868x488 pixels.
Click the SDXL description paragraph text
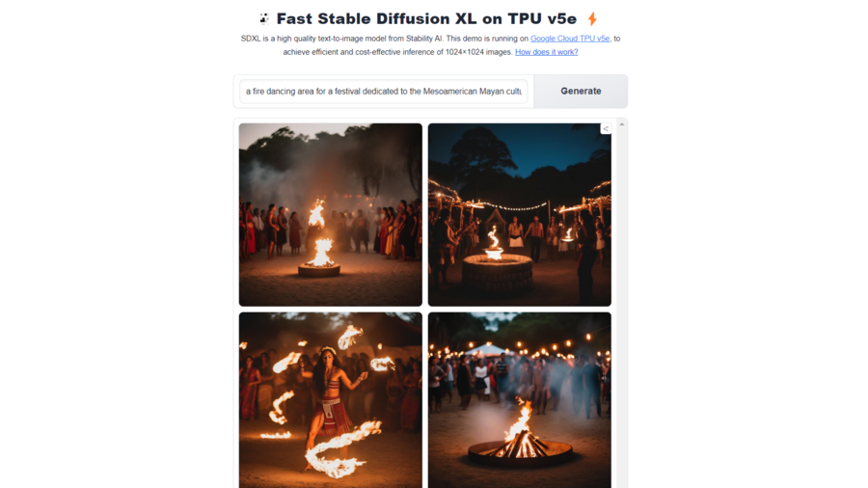click(430, 45)
